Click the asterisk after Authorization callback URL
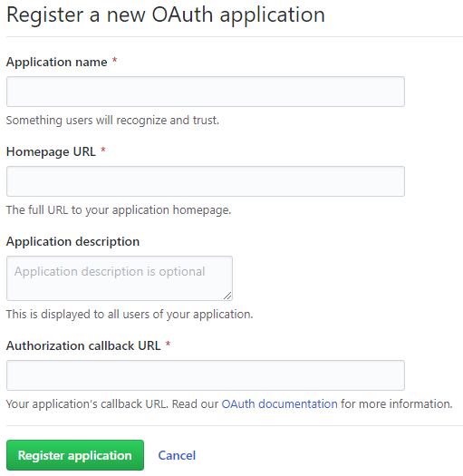 click(168, 344)
